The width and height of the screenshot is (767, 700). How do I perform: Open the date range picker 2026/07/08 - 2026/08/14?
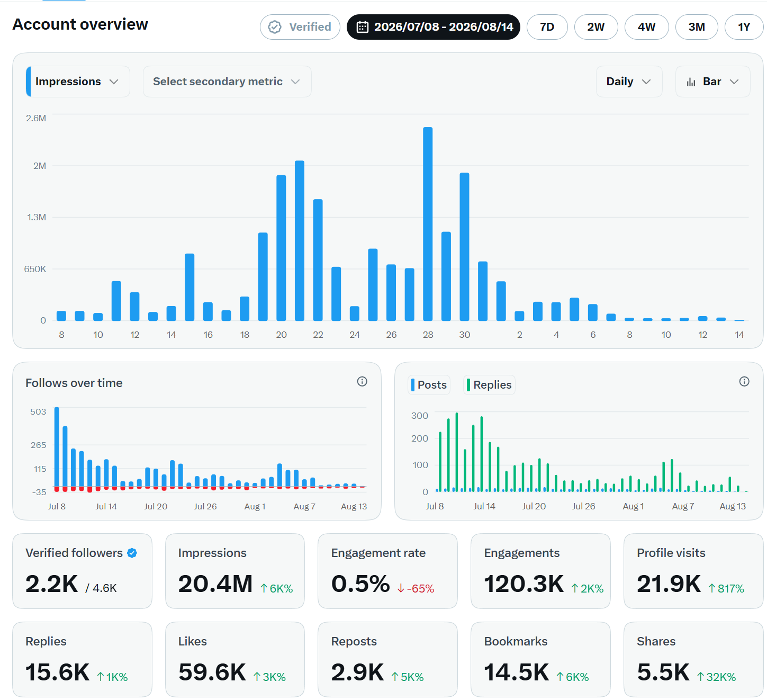[434, 27]
